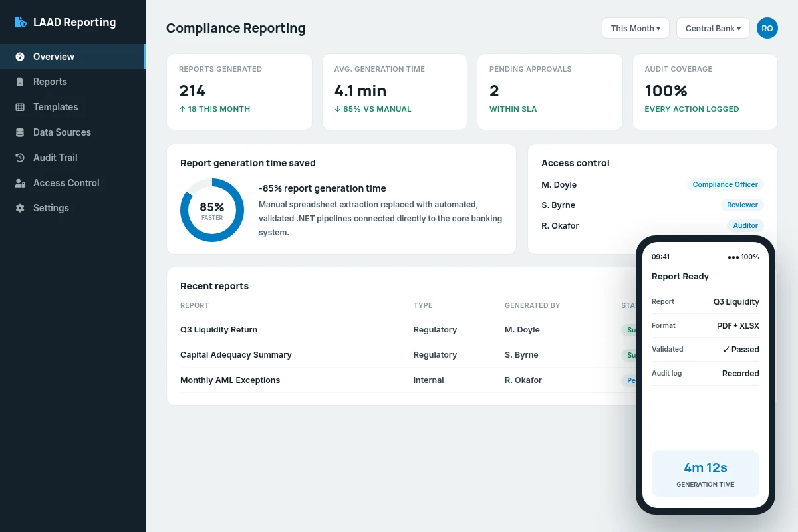Screen dimensions: 798x532
Task: Click the Audit Coverage 100% card
Action: click(705, 92)
